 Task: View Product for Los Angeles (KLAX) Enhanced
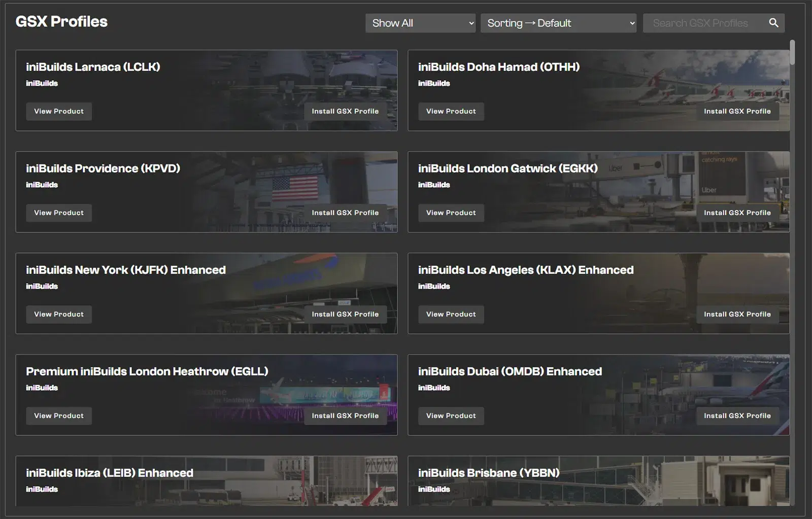point(451,314)
